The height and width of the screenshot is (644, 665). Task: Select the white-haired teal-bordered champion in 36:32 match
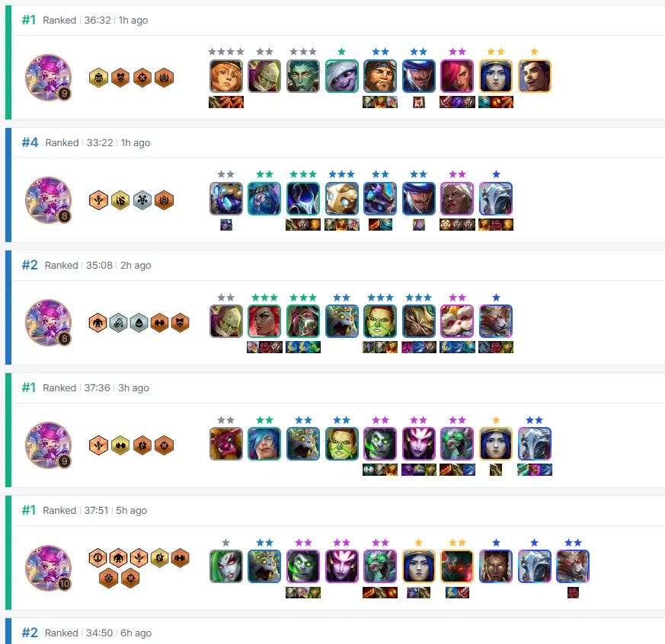(341, 76)
